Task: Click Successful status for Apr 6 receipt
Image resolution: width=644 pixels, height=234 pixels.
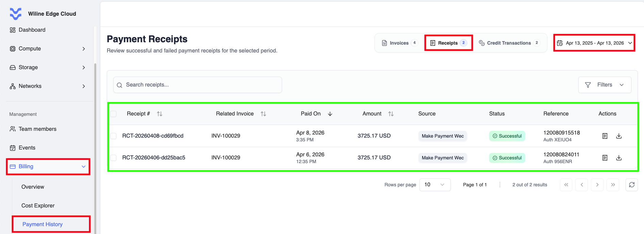Action: pyautogui.click(x=507, y=158)
